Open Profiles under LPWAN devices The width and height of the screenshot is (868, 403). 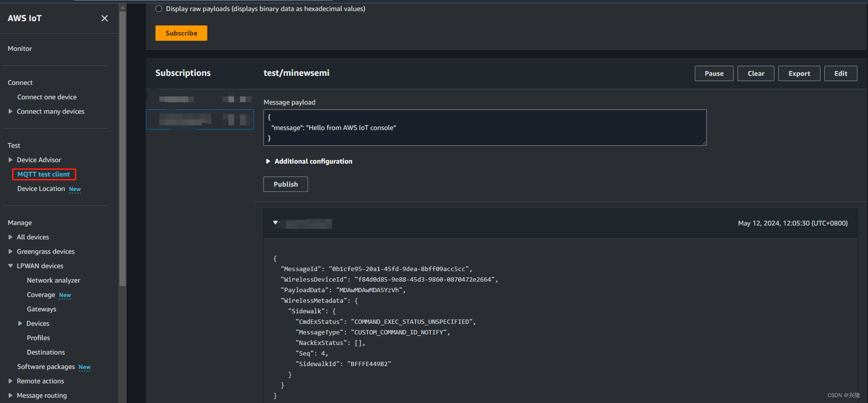click(38, 338)
